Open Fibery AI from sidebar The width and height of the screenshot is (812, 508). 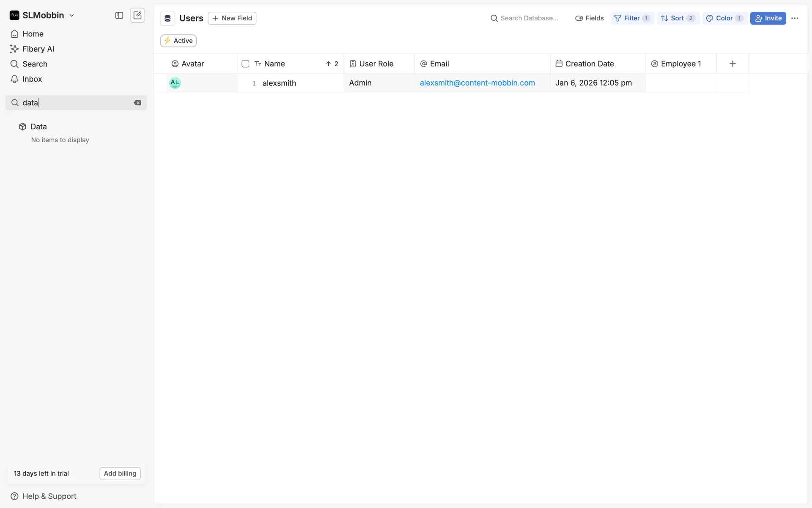point(38,49)
